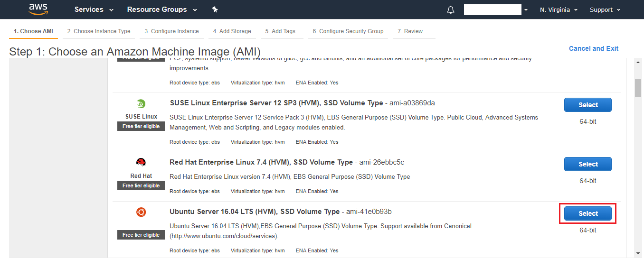644x259 pixels.
Task: Select the Ubuntu Server 16.04 LTS AMI
Action: 587,214
